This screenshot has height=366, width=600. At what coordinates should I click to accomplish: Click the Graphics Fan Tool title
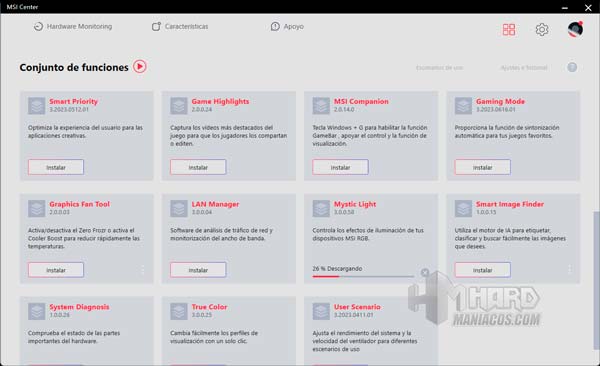(80, 204)
